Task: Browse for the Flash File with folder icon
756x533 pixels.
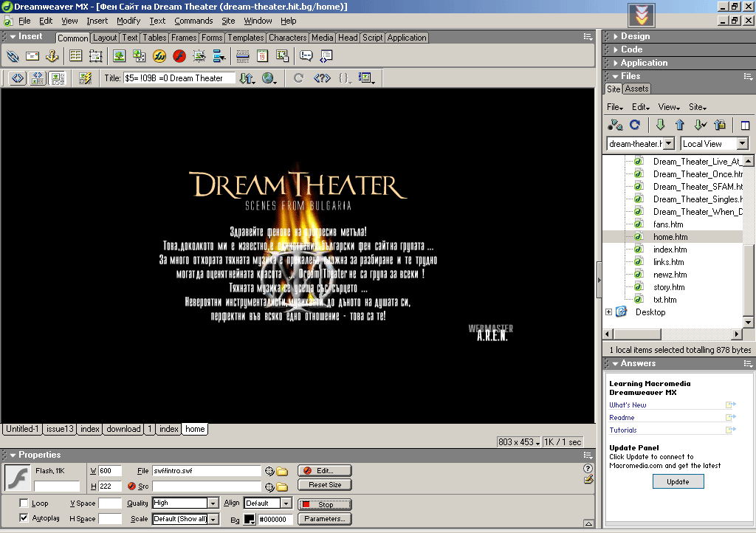Action: pyautogui.click(x=282, y=471)
